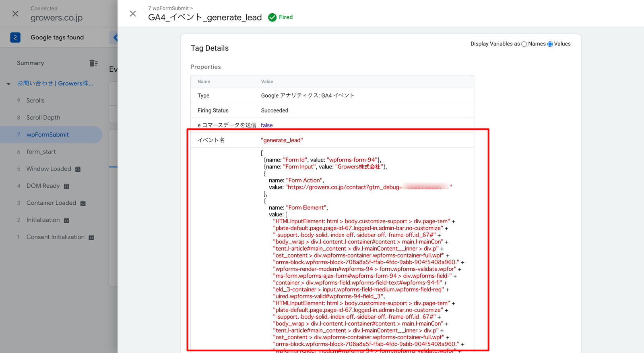This screenshot has height=353, width=644.
Task: Click the growers.co.jp connected domain
Action: click(x=57, y=18)
